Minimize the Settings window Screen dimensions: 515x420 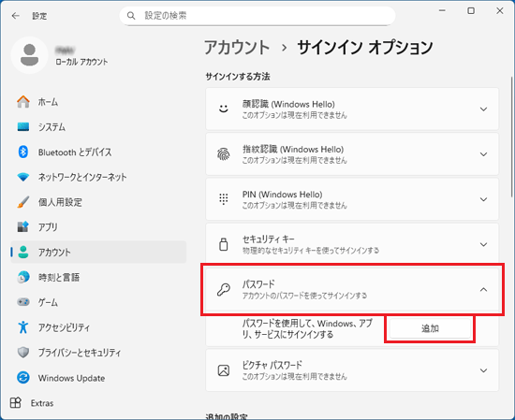[x=442, y=11]
